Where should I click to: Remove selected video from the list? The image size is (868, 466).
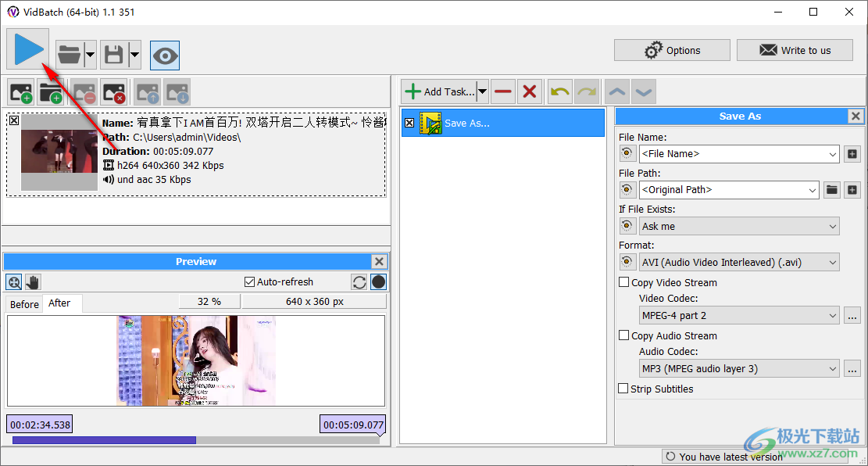click(x=84, y=92)
